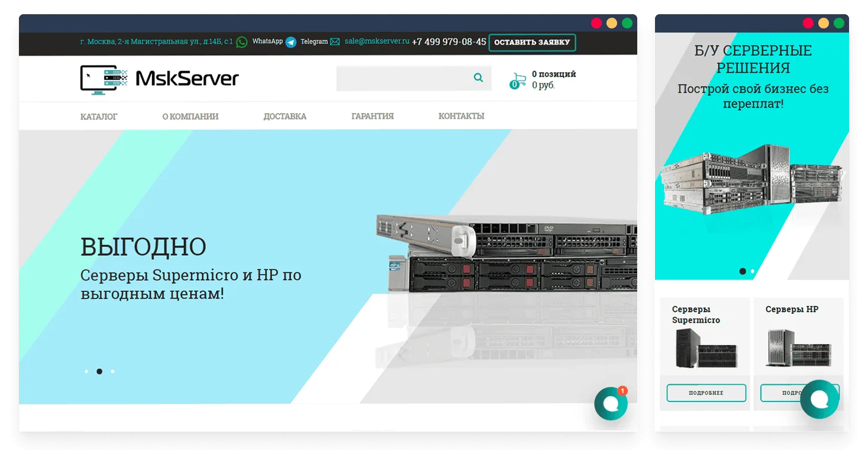Open the ГАРАНТИЯ page

click(372, 116)
